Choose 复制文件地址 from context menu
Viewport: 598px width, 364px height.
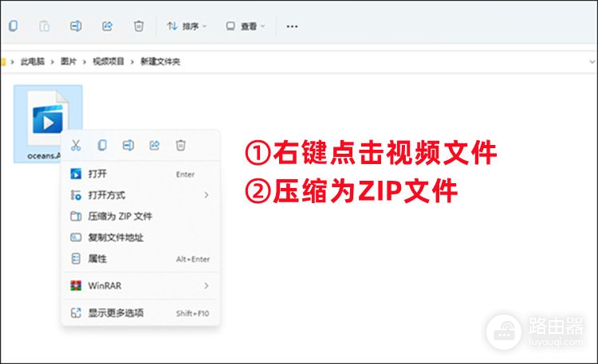point(116,237)
